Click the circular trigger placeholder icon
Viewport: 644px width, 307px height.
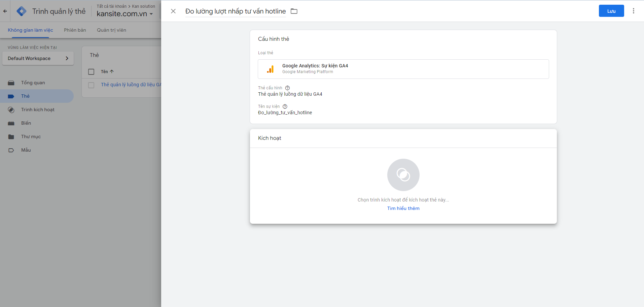coord(403,175)
